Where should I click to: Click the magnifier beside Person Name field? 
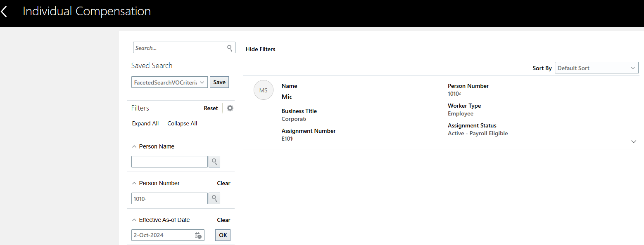click(214, 161)
